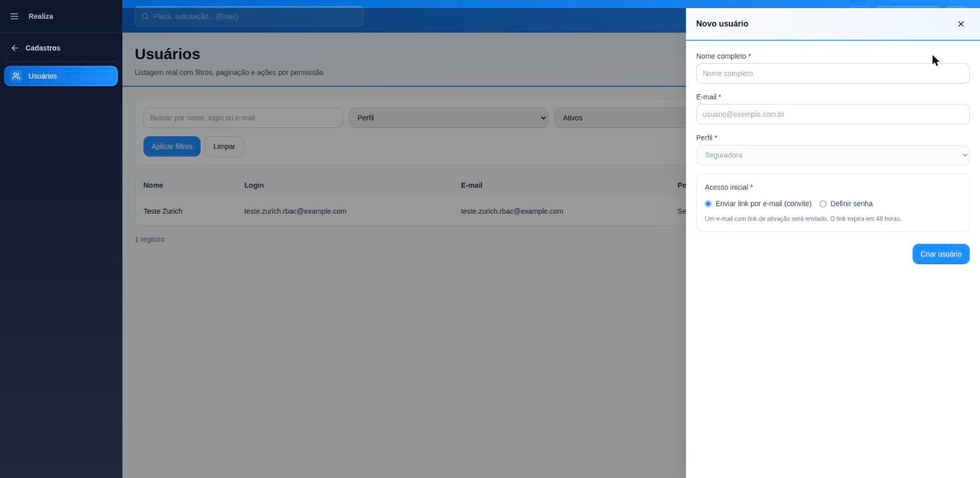This screenshot has height=478, width=980.
Task: Close the Novo usuário panel
Action: (961, 24)
